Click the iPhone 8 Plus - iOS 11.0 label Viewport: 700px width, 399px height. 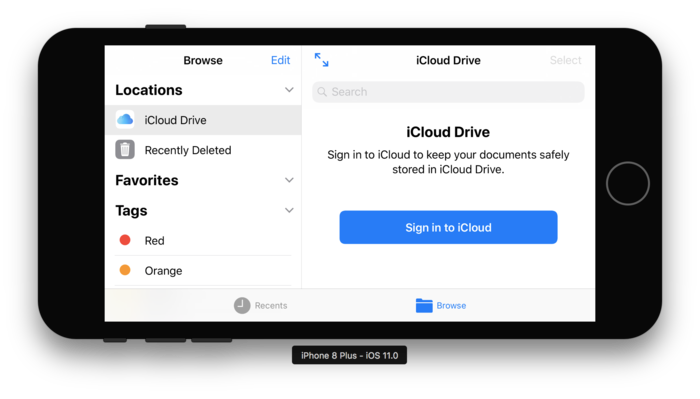coord(350,355)
